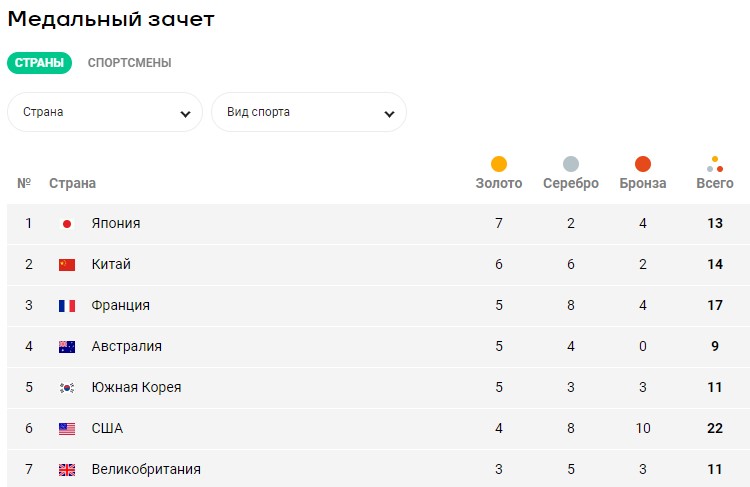Click the Серебро column header
750x487 pixels.
coord(571,184)
